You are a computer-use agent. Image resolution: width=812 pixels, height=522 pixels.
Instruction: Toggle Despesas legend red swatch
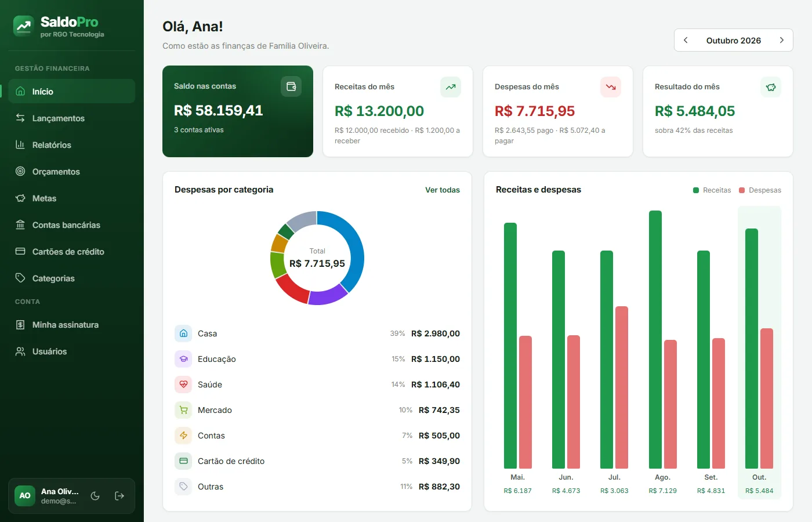click(x=742, y=190)
